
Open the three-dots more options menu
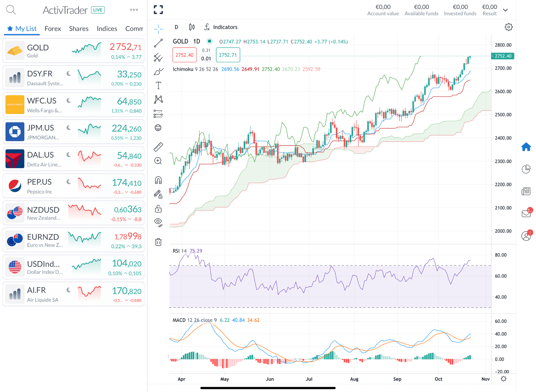pyautogui.click(x=134, y=10)
